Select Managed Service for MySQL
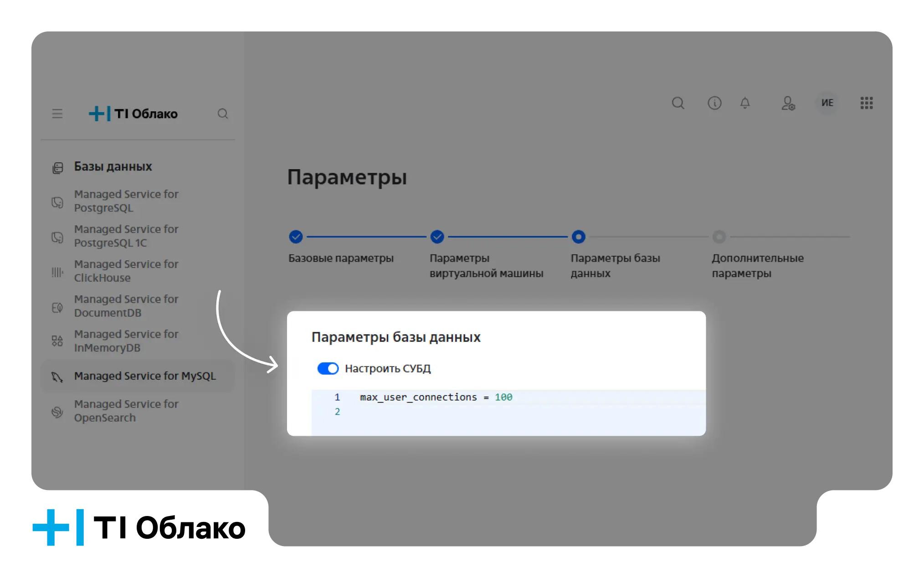924x578 pixels. point(138,376)
